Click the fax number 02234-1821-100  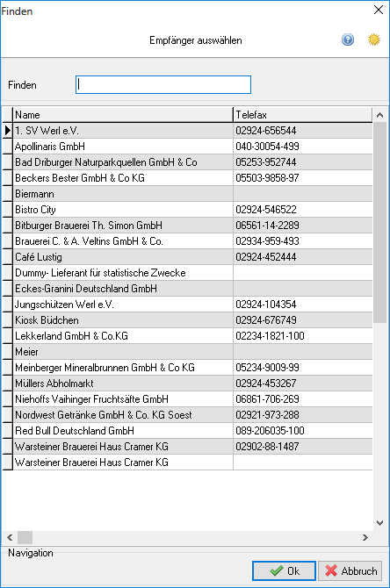pyautogui.click(x=270, y=335)
